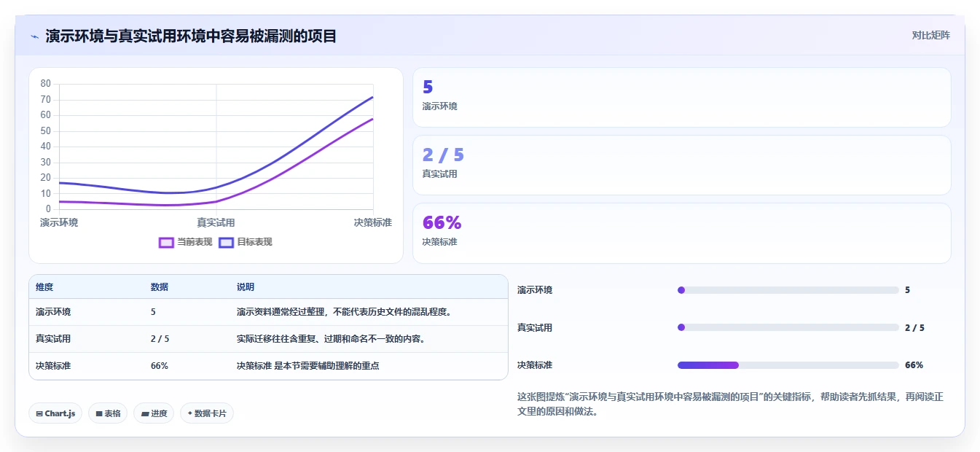Click the 数据 column header

160,287
